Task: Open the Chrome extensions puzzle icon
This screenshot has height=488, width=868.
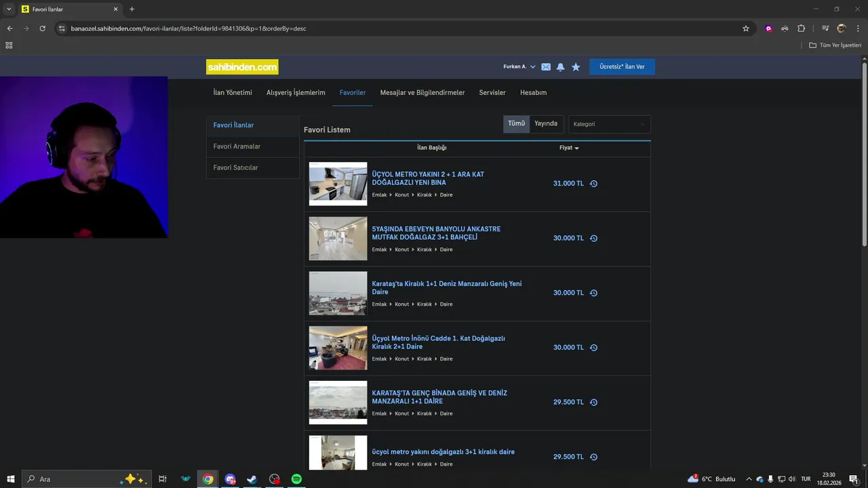Action: click(801, 28)
